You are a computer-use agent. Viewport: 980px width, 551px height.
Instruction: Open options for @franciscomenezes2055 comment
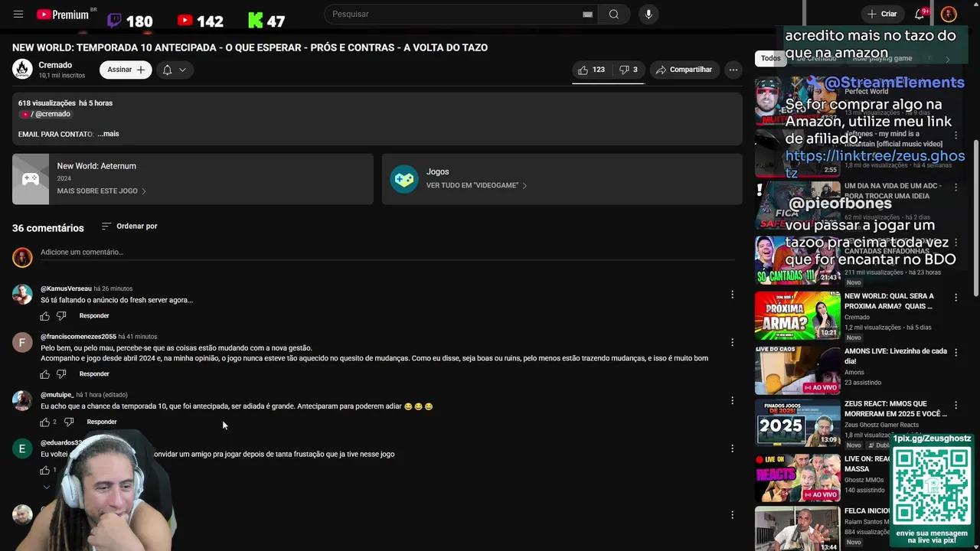(732, 342)
